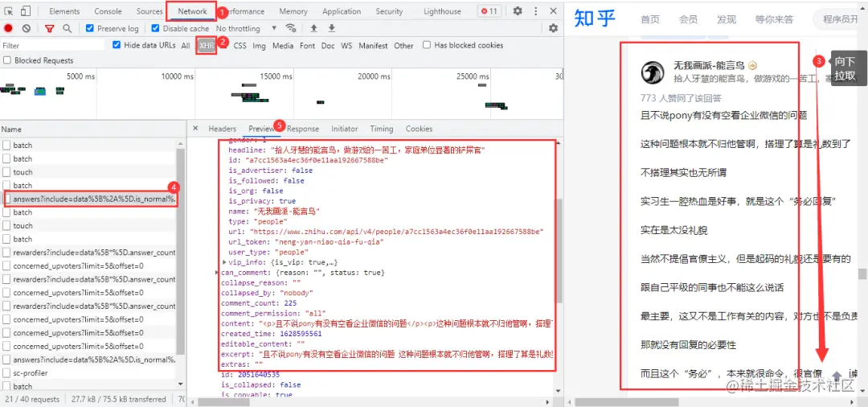
Task: Filter requests by Font
Action: tap(307, 45)
